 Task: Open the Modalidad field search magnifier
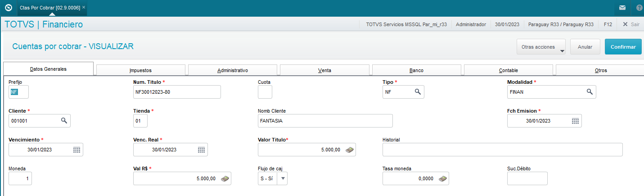pyautogui.click(x=590, y=92)
